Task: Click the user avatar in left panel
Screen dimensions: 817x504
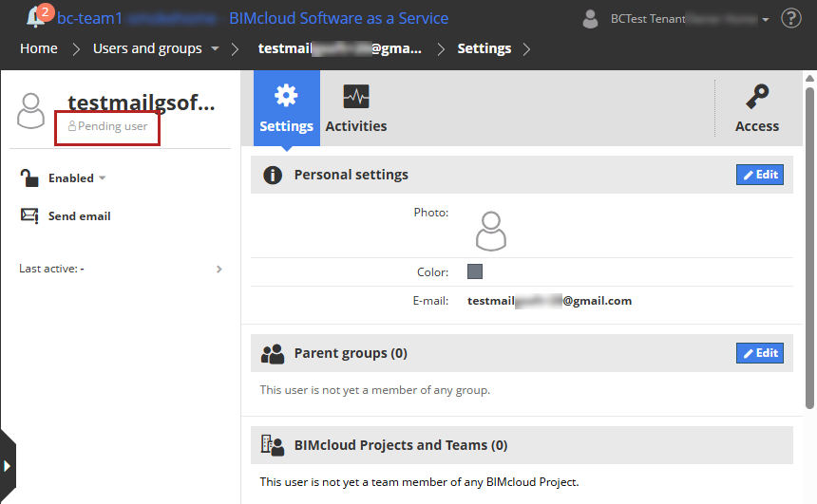Action: tap(31, 111)
